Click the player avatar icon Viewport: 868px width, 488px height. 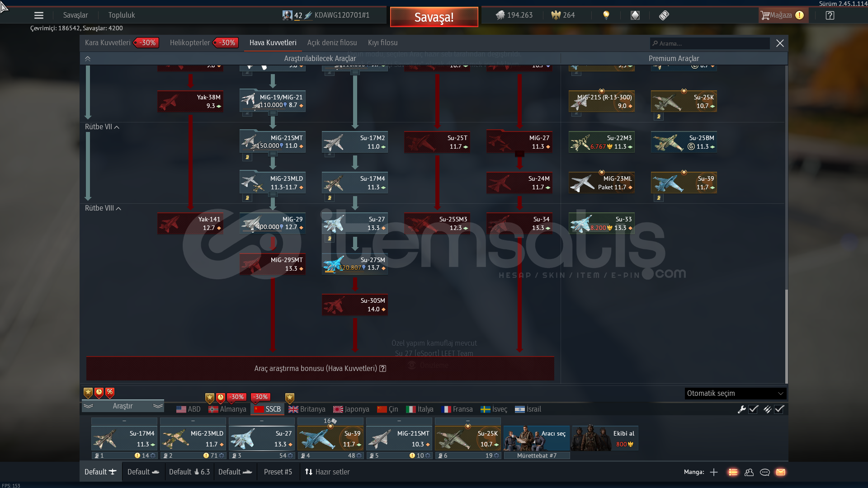coord(287,15)
